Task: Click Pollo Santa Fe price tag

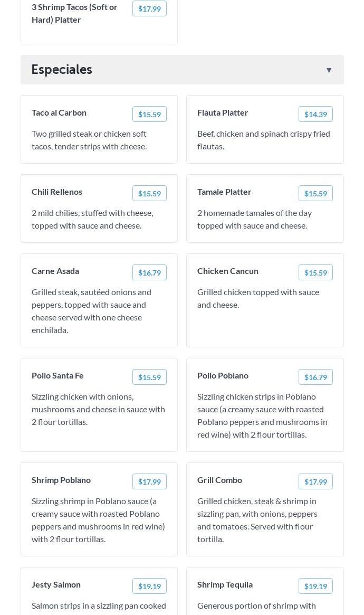Action: [x=149, y=377]
